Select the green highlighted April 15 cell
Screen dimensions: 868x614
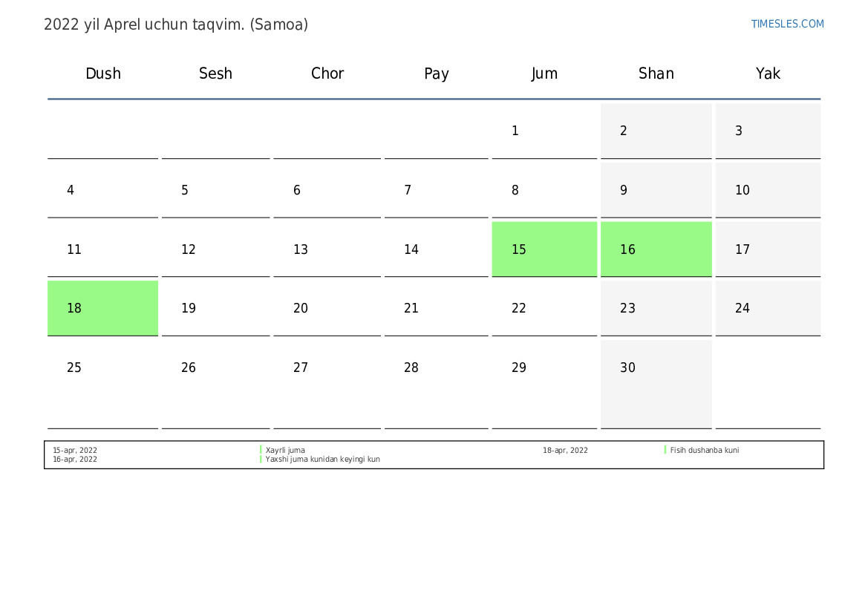point(544,249)
